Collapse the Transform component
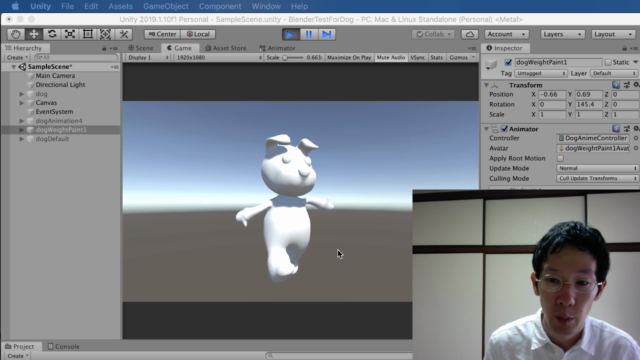 (x=486, y=85)
